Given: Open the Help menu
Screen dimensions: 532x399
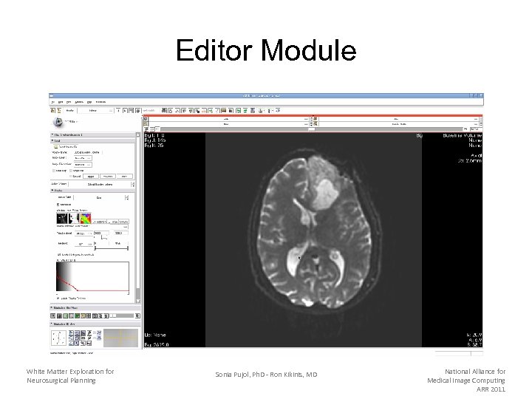Looking at the screenshot, I should 89,102.
